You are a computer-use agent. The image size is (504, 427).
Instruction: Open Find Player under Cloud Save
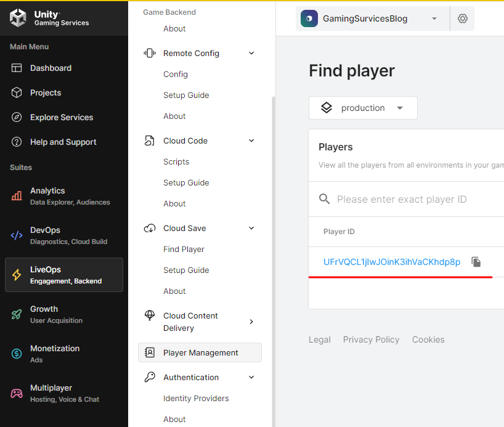(184, 249)
